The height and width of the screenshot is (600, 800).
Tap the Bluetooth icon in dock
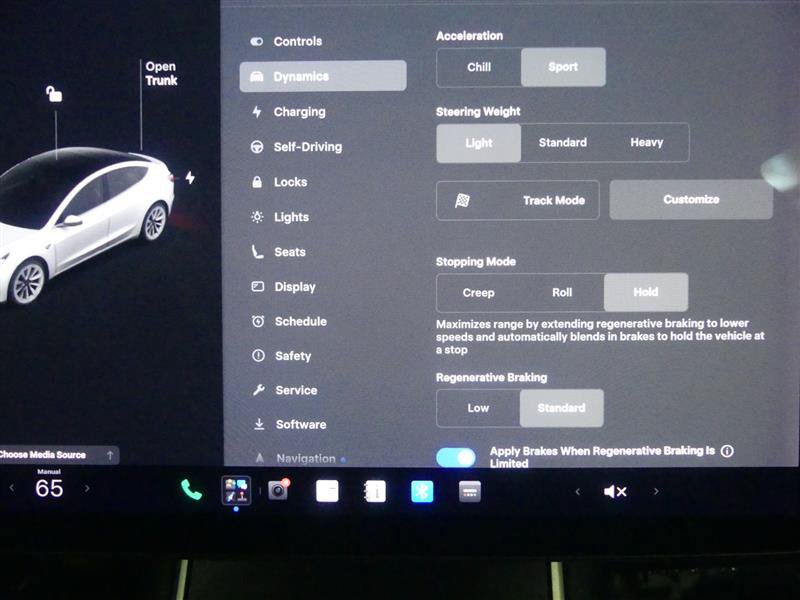pyautogui.click(x=422, y=492)
